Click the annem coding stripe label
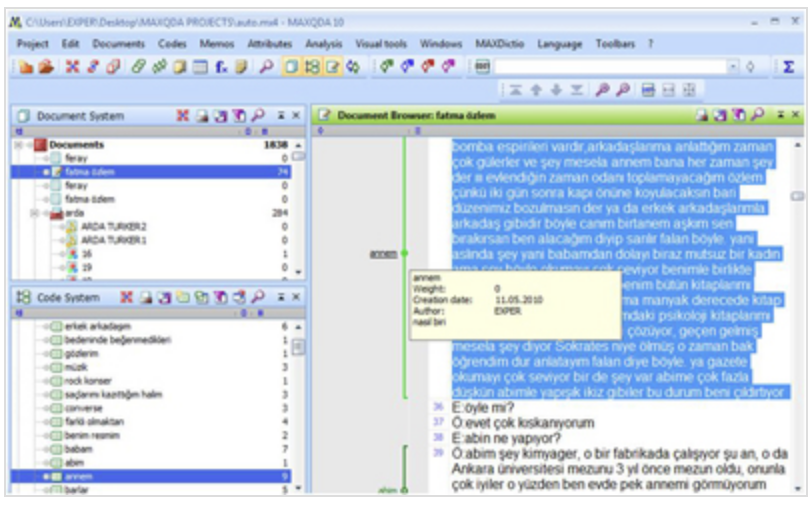The image size is (811, 509). 383,254
